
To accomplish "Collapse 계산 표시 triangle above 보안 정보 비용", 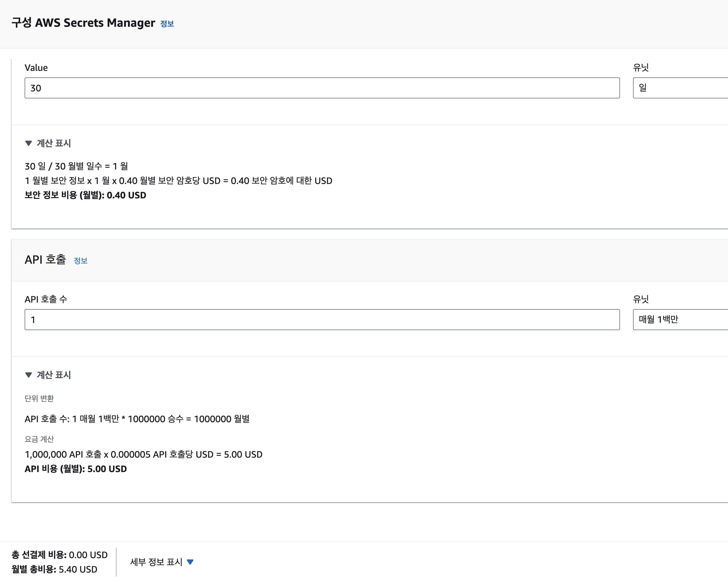I will pyautogui.click(x=29, y=143).
